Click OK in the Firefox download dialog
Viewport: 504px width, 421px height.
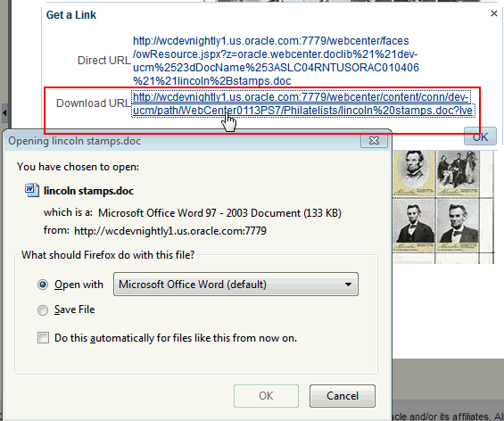(x=266, y=396)
